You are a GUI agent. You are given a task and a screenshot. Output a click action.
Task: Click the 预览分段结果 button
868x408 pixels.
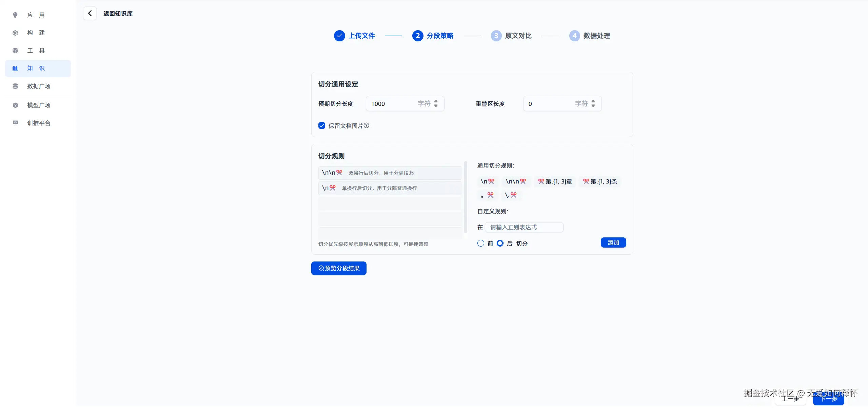click(x=339, y=268)
